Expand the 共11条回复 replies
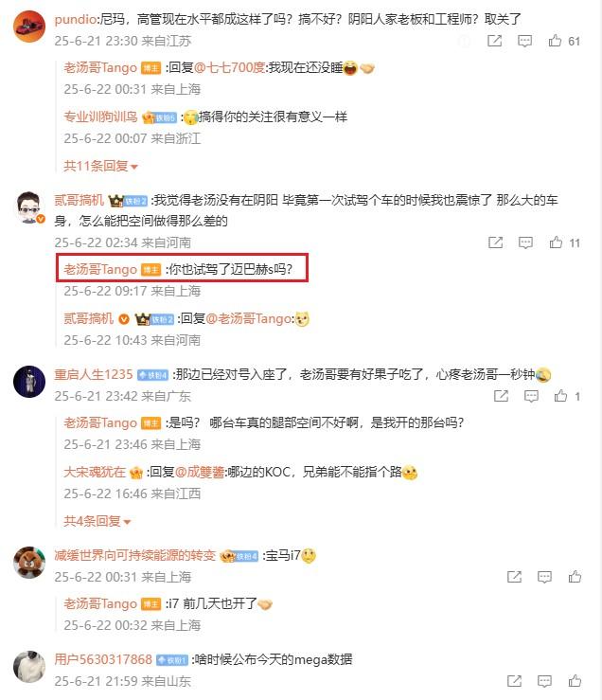Viewport: 602px width, 700px height. tap(101, 166)
